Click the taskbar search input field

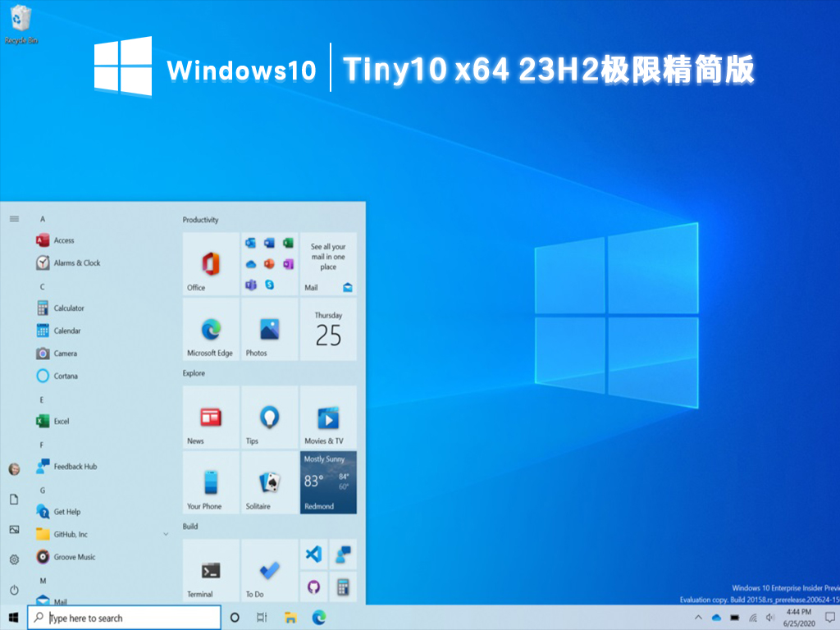point(123,617)
